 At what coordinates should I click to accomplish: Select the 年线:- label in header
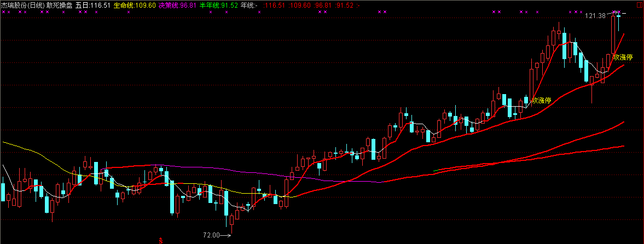click(249, 5)
